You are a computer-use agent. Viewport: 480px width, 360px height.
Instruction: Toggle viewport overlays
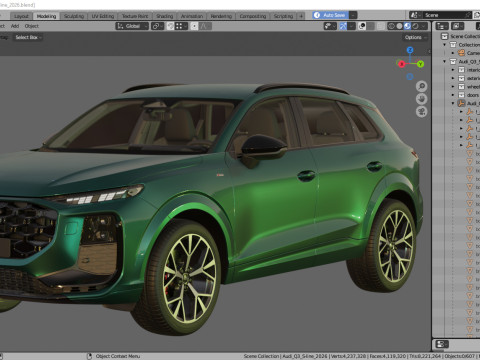tap(362, 26)
